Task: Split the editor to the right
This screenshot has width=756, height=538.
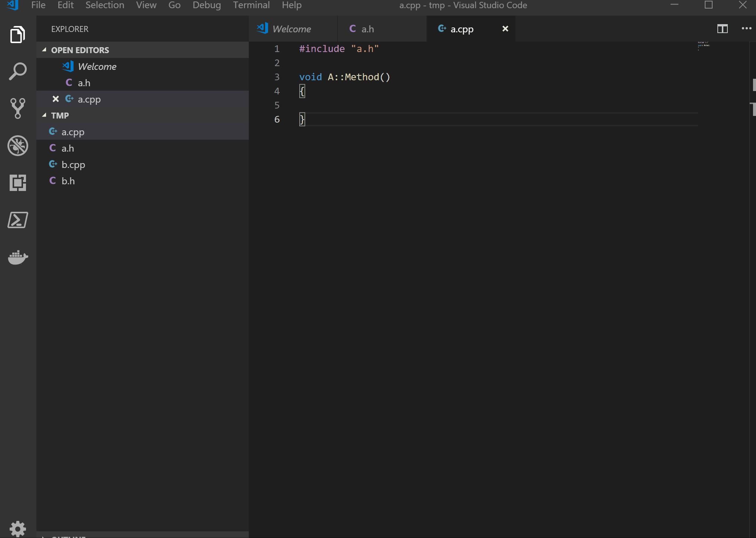Action: (x=722, y=29)
